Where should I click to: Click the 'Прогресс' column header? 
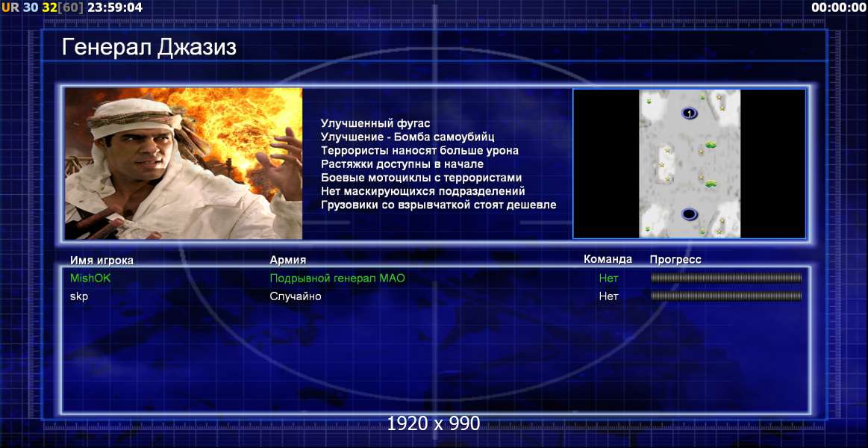(675, 260)
